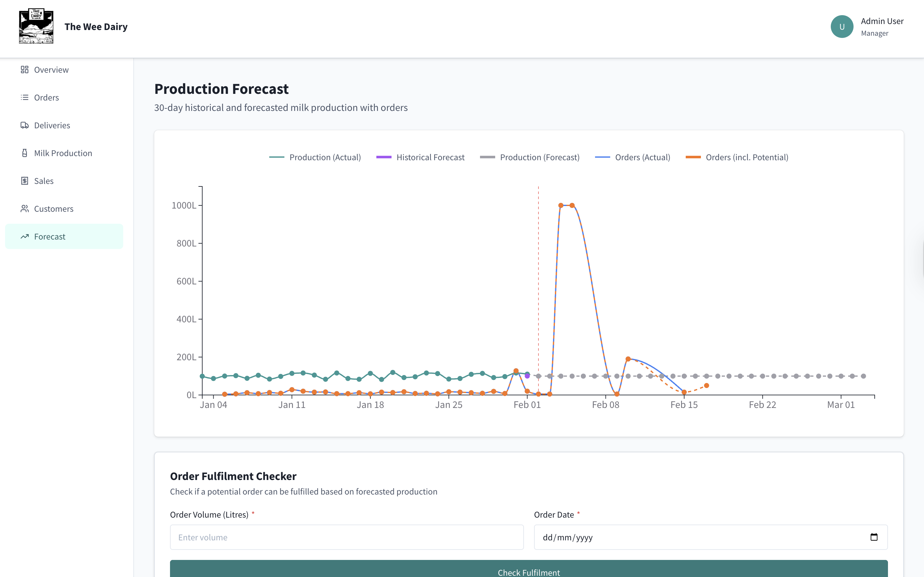Open the Order Date calendar picker
Image resolution: width=924 pixels, height=577 pixels.
pyautogui.click(x=874, y=537)
